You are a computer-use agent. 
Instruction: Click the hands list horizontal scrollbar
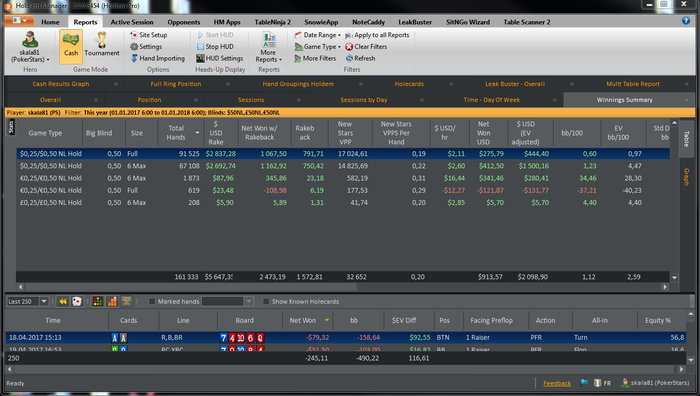(344, 370)
